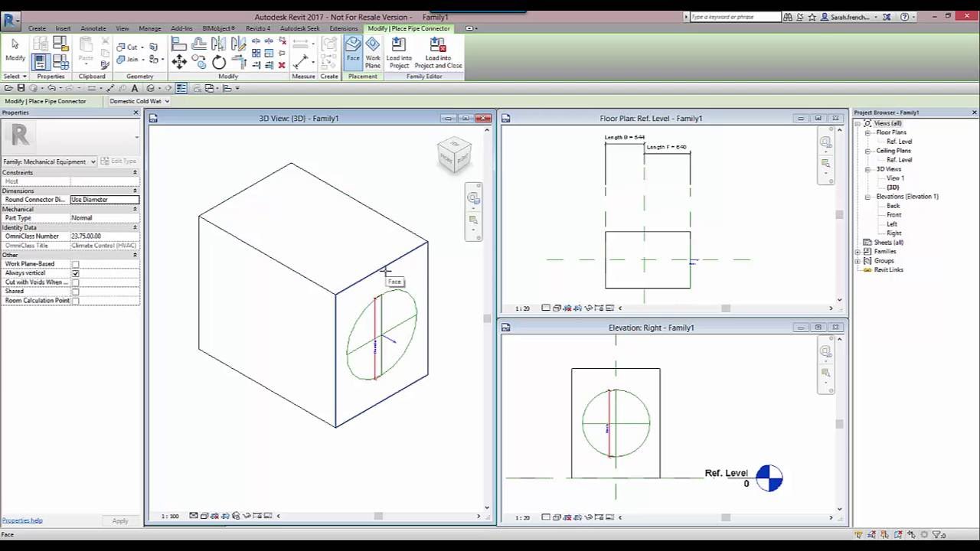
Task: Click the Round Connector Diameter value field
Action: (x=105, y=199)
